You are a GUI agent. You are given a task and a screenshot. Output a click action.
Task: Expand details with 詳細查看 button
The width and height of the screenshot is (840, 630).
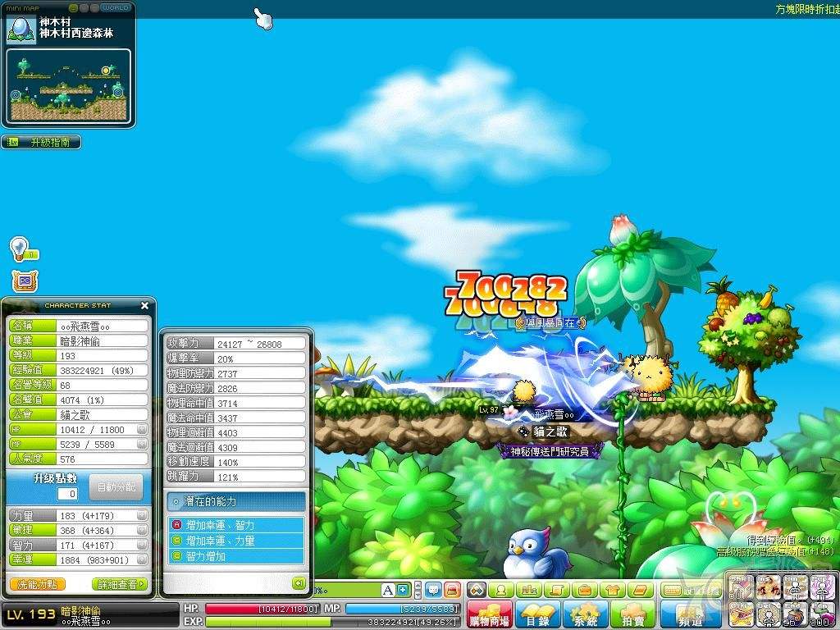pyautogui.click(x=120, y=584)
